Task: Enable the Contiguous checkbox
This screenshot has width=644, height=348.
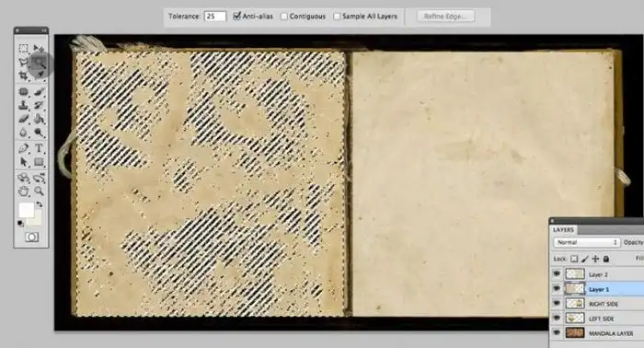Action: pyautogui.click(x=283, y=16)
